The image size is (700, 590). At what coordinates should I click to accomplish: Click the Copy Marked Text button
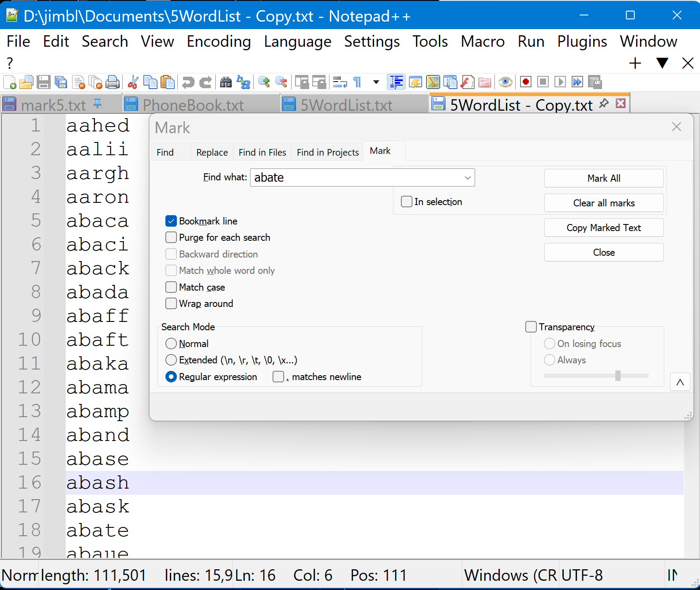(604, 228)
